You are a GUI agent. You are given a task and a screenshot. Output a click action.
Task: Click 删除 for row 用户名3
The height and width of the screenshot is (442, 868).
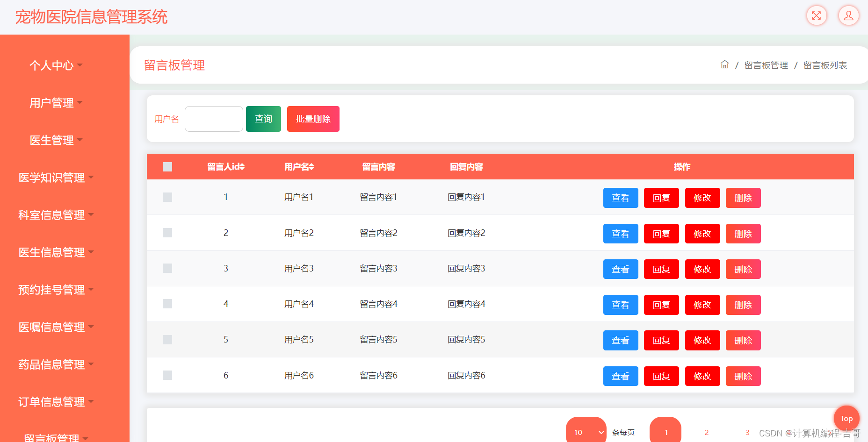(743, 269)
